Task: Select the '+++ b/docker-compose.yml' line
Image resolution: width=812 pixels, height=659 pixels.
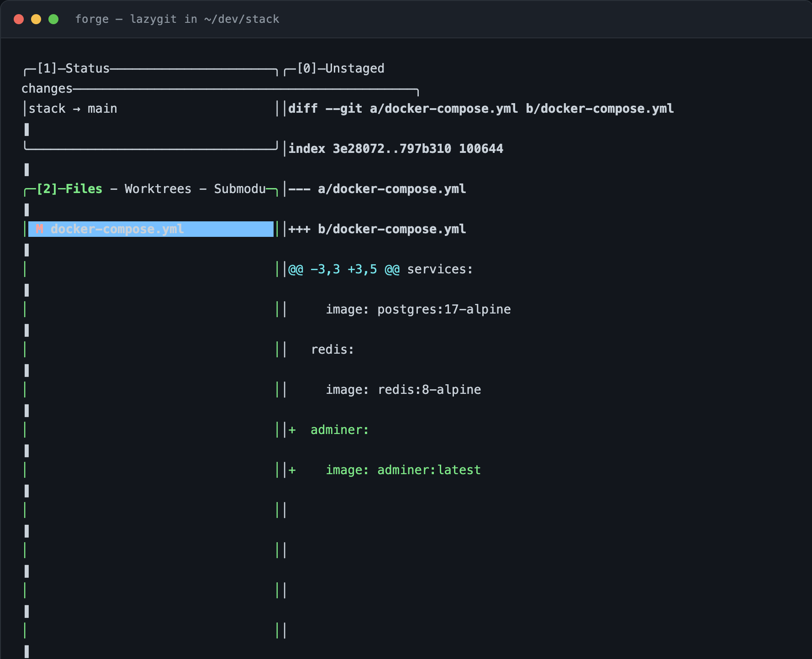Action: tap(377, 229)
